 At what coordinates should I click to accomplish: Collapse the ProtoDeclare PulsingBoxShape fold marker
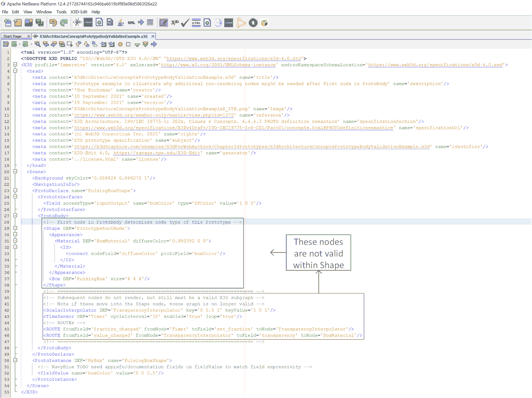click(15, 190)
